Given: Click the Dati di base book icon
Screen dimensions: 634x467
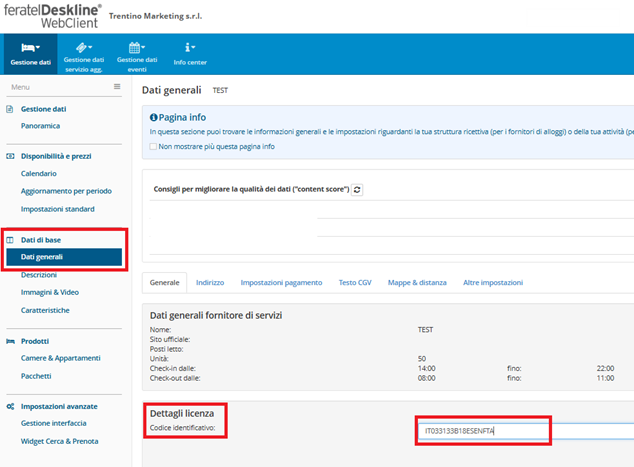Looking at the screenshot, I should coord(10,240).
